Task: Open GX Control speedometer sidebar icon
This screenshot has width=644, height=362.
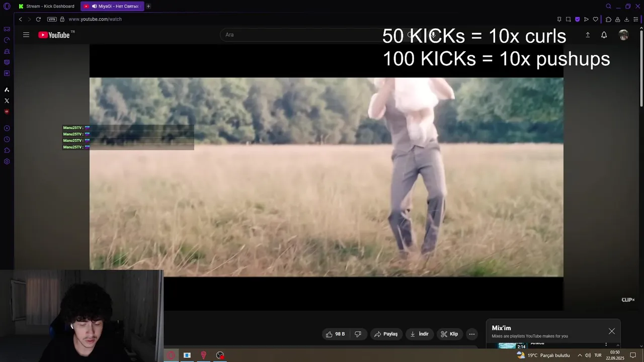Action: click(7, 40)
